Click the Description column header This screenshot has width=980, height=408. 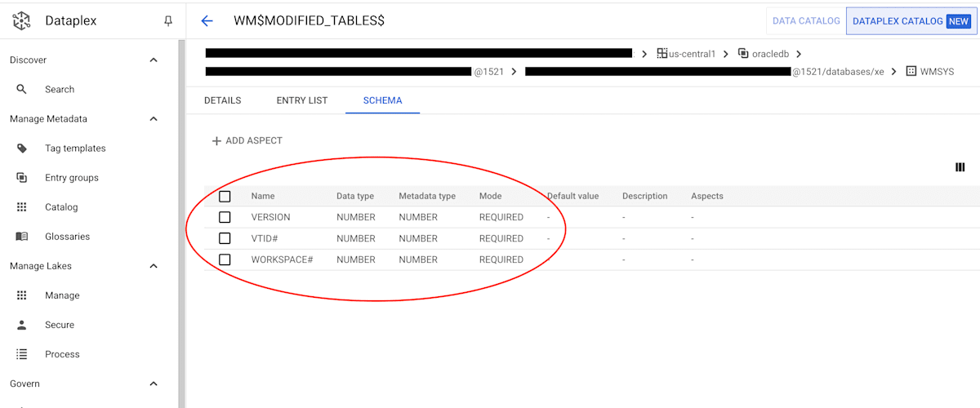(x=645, y=196)
